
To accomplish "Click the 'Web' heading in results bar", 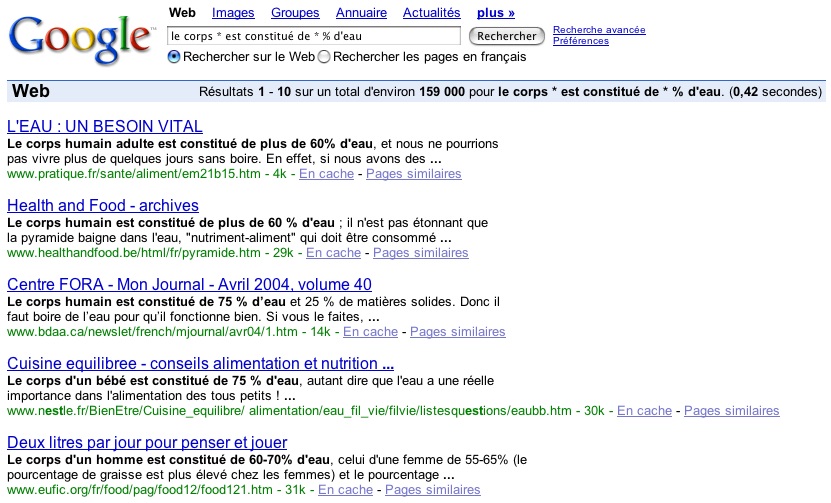I will coord(31,91).
